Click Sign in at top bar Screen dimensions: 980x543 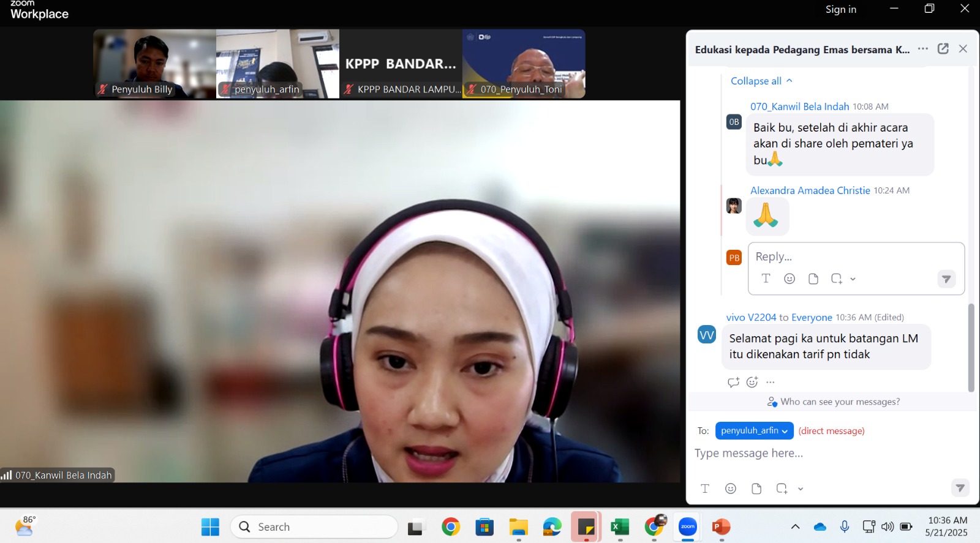point(840,9)
